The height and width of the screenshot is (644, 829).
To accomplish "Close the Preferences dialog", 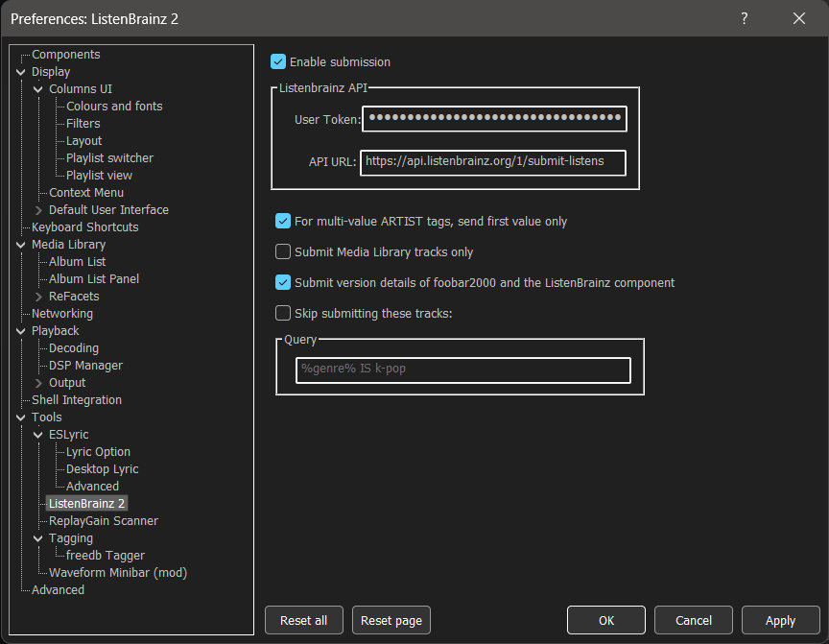I will pos(799,18).
